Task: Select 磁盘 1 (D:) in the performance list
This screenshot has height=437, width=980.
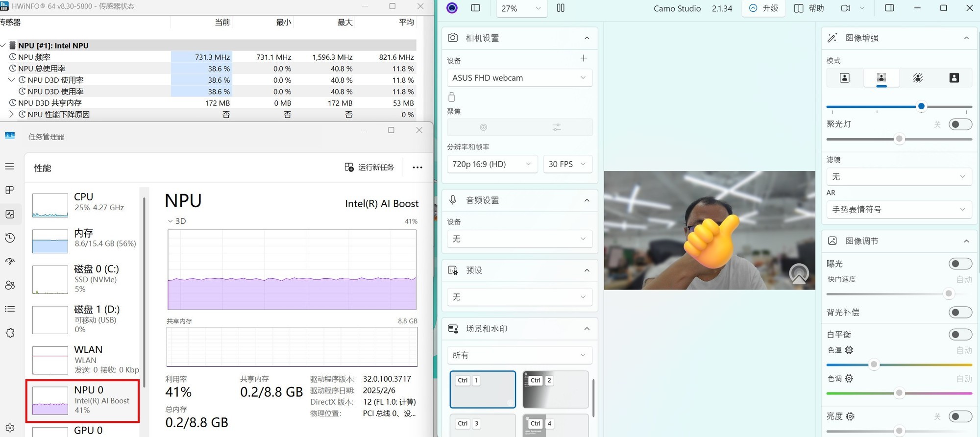Action: pyautogui.click(x=83, y=319)
